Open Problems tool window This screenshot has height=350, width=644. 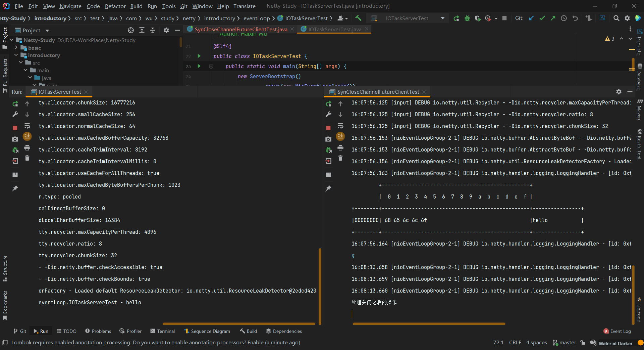click(98, 331)
